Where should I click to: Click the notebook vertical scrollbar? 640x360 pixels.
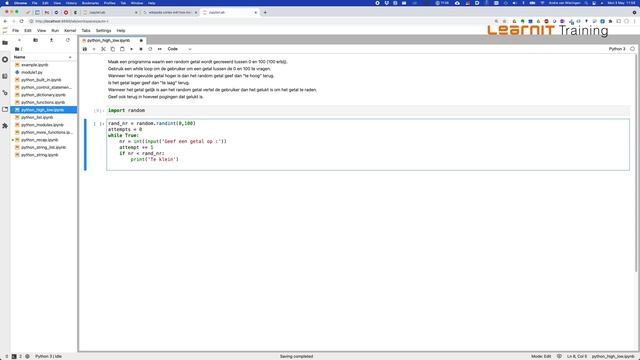pyautogui.click(x=636, y=163)
